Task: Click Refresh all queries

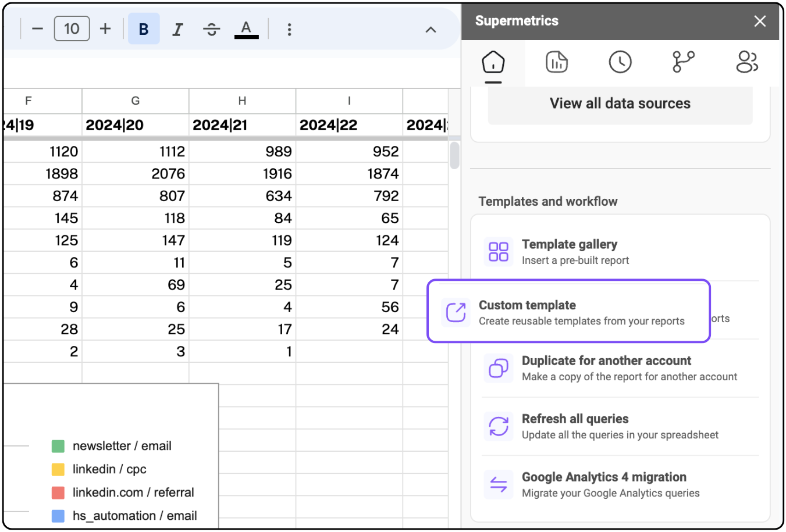Action: click(575, 426)
